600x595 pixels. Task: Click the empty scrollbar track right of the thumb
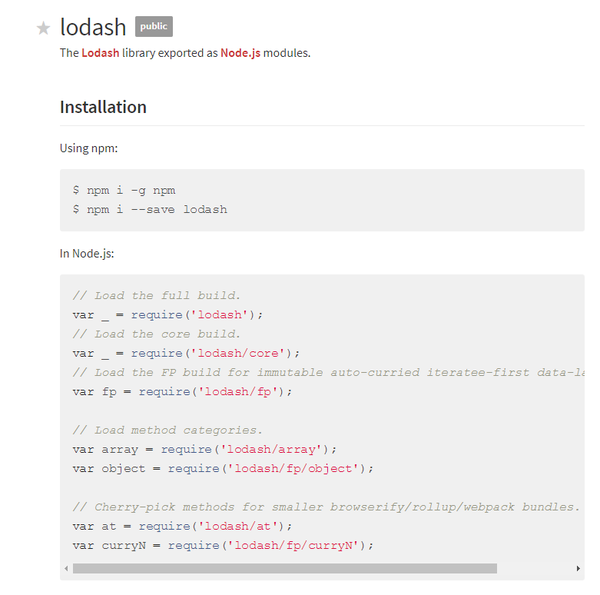click(x=535, y=568)
